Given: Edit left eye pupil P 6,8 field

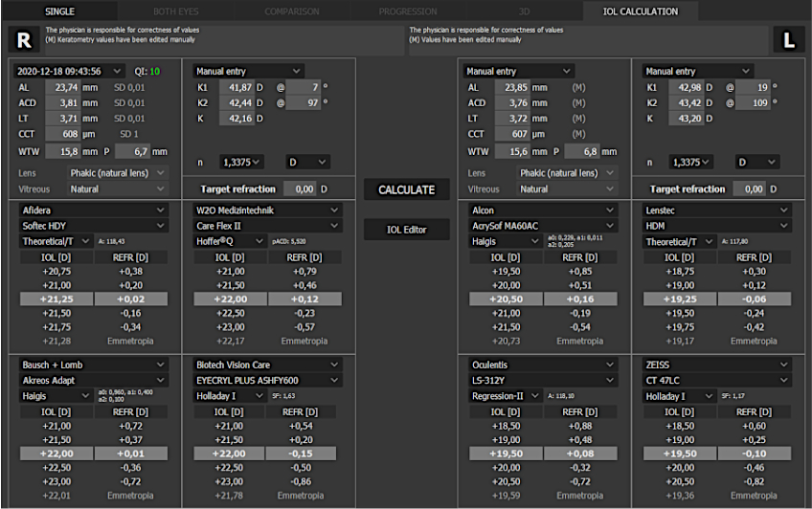Looking at the screenshot, I should (582, 151).
